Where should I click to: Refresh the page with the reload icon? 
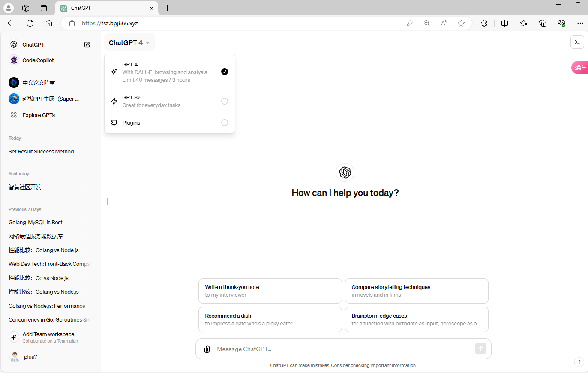click(30, 23)
